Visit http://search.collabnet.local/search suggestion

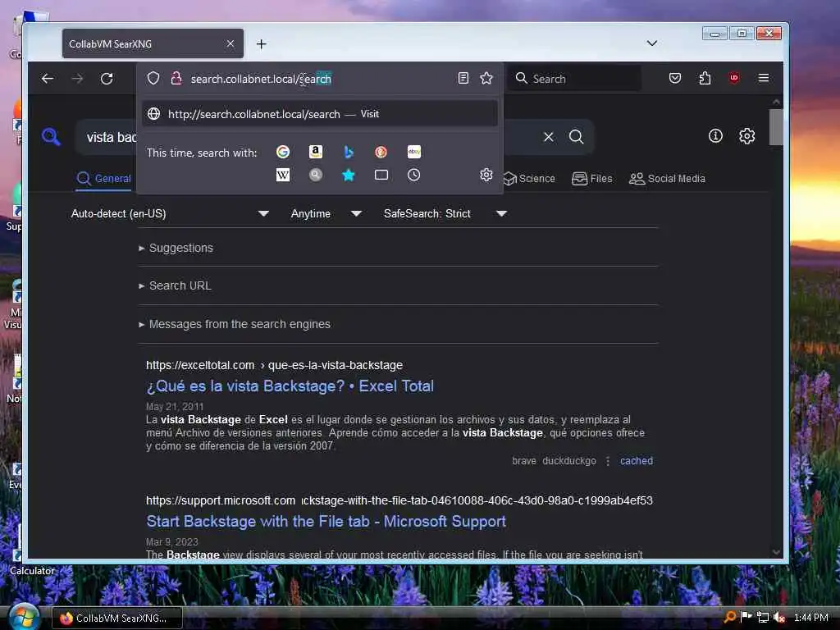(x=320, y=114)
